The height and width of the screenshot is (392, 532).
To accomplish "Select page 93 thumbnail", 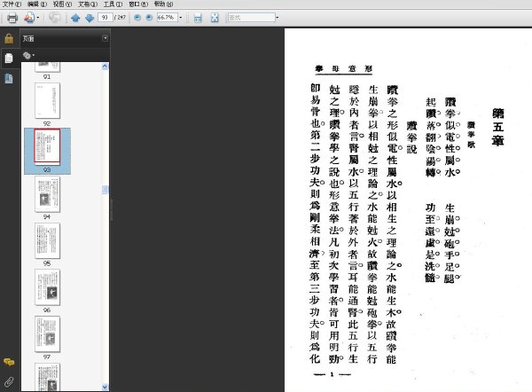I will click(x=47, y=146).
